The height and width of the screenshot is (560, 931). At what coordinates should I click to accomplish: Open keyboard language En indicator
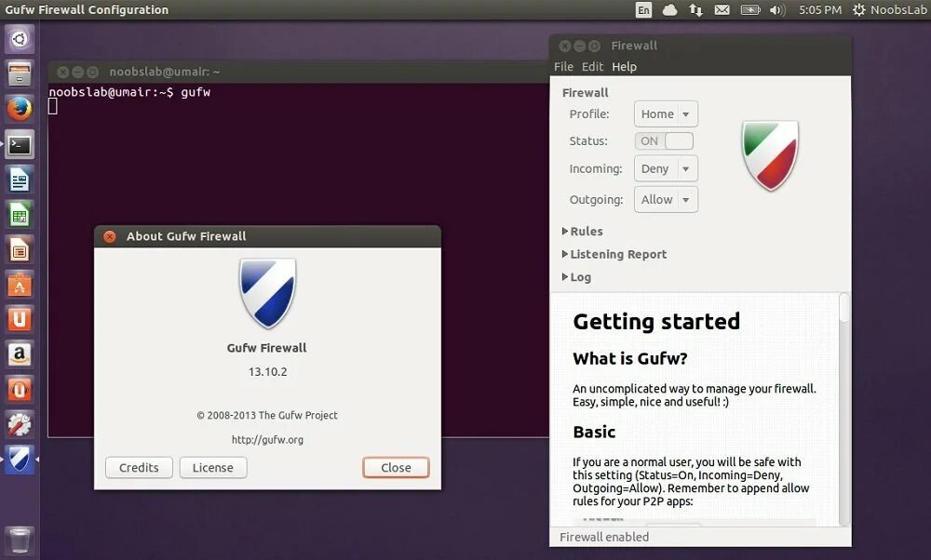(x=643, y=10)
